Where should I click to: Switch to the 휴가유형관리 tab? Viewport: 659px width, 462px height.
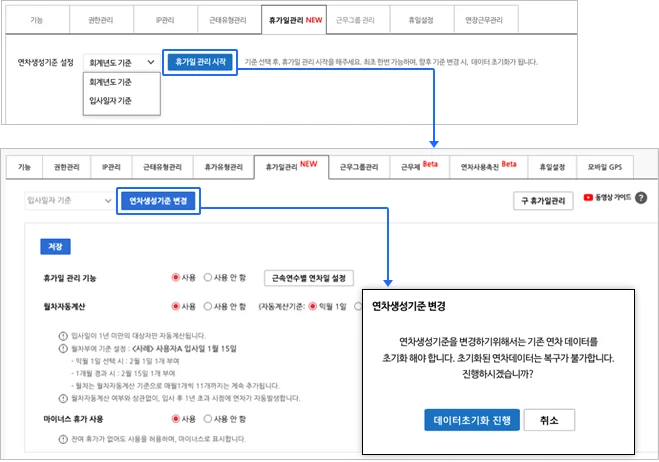(x=216, y=165)
